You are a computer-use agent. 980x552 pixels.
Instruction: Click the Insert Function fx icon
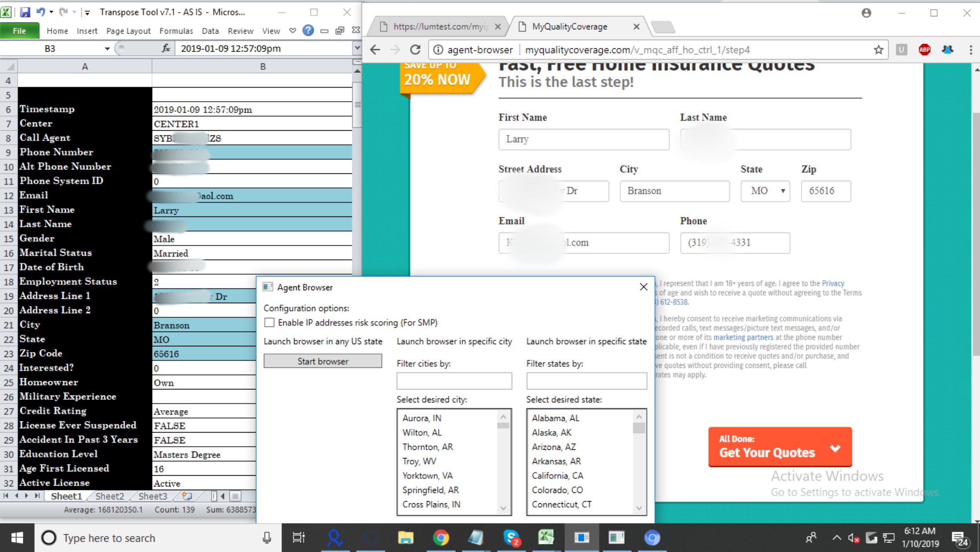point(166,48)
